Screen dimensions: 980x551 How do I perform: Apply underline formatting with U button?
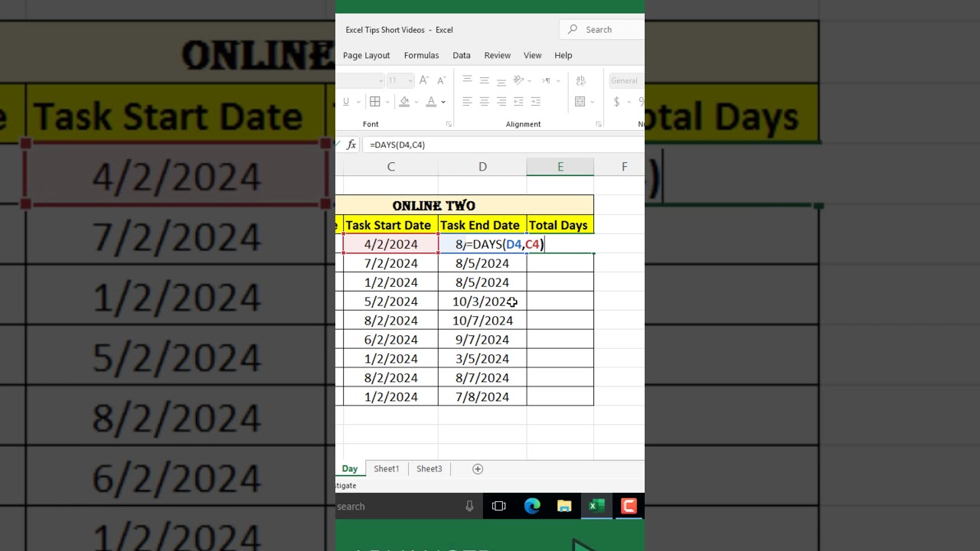click(x=346, y=101)
